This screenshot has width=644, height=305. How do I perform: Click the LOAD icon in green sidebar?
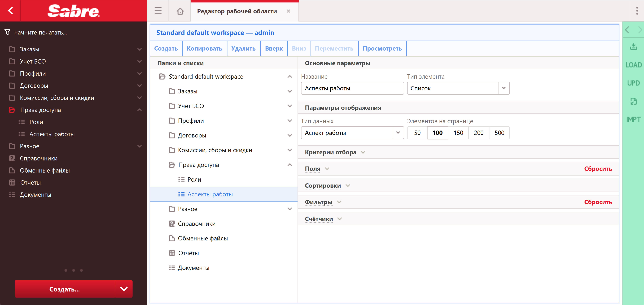tap(633, 65)
